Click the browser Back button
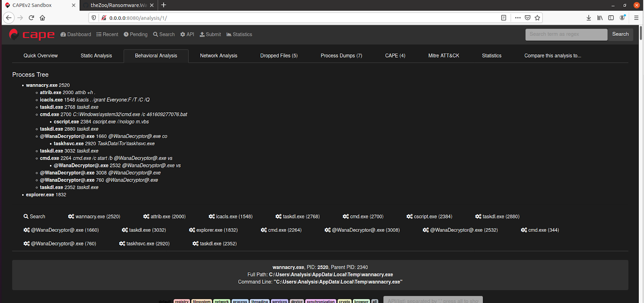The height and width of the screenshot is (303, 644). point(9,18)
